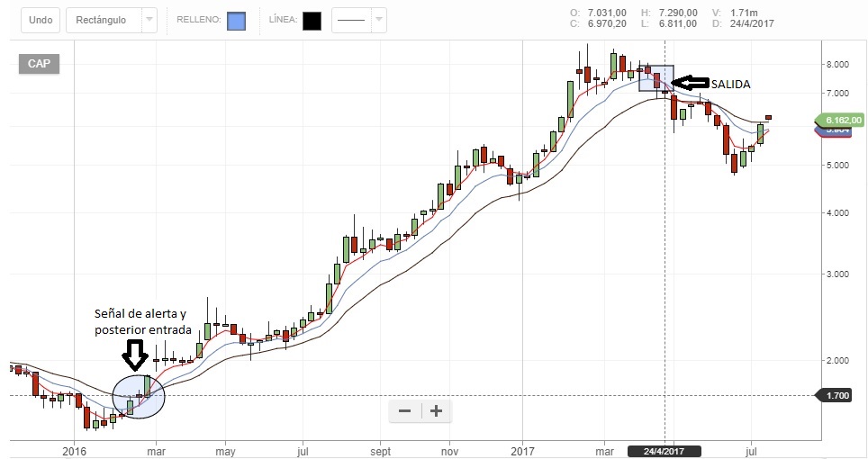Zoom in with the plus button

pyautogui.click(x=436, y=411)
